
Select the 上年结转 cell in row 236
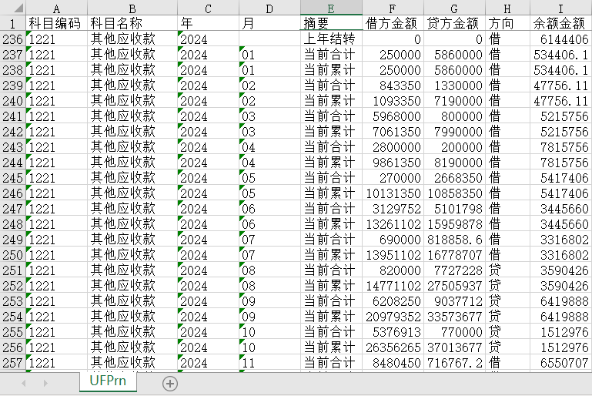[x=331, y=39]
